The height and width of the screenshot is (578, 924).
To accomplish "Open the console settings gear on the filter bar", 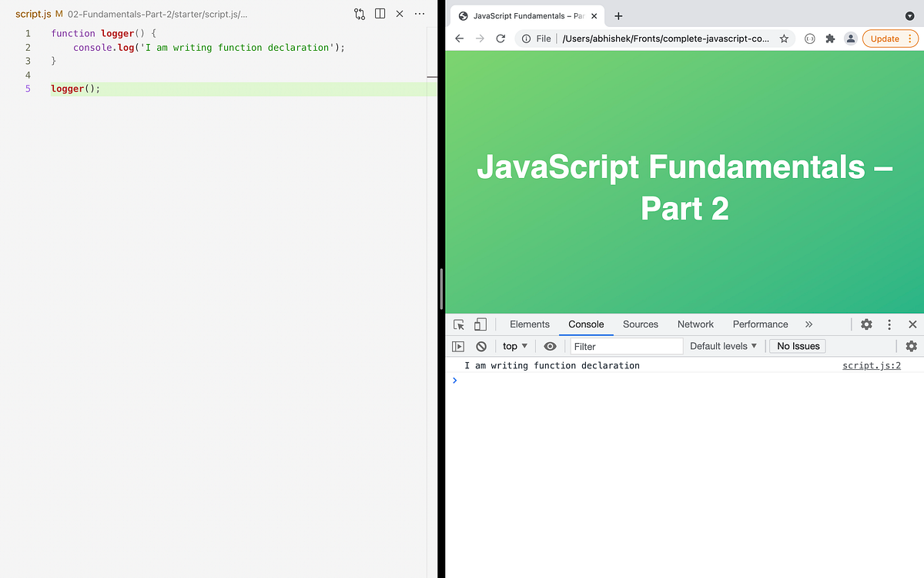I will click(911, 346).
